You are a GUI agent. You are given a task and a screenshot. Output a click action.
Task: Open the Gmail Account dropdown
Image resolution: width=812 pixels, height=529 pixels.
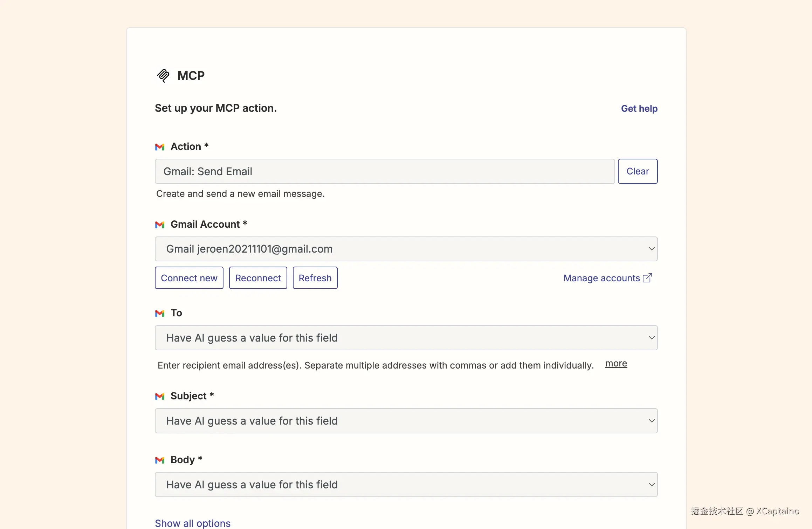tap(406, 249)
